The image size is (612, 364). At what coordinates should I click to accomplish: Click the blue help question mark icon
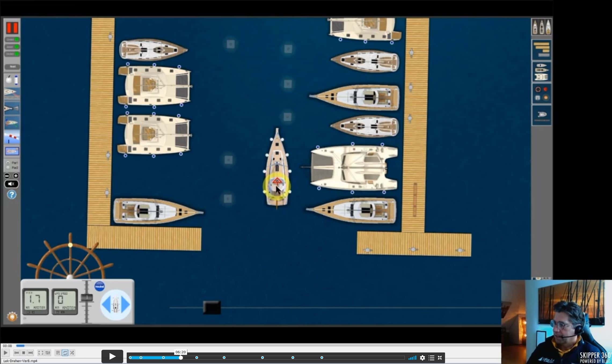pos(12,195)
